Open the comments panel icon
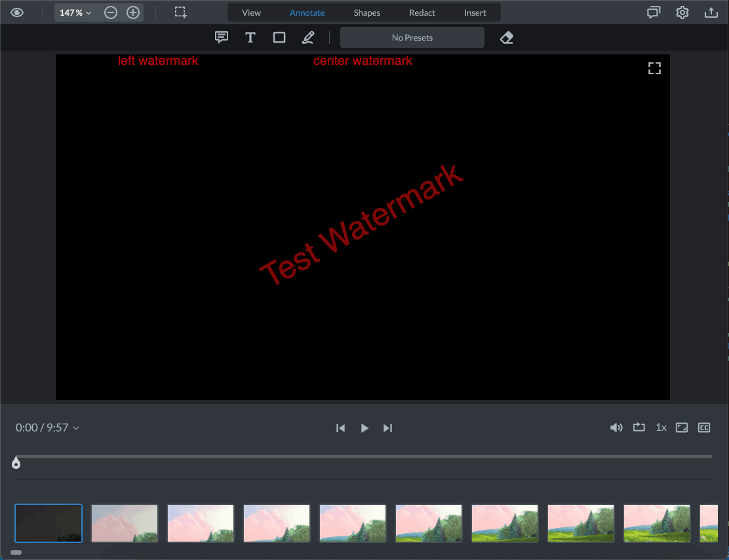Screen dimensions: 729x560 pos(654,12)
